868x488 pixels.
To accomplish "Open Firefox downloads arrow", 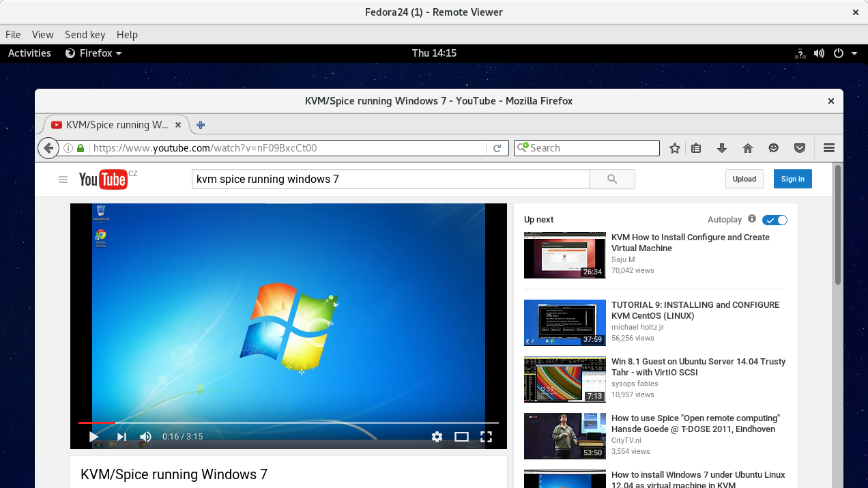I will coord(722,148).
